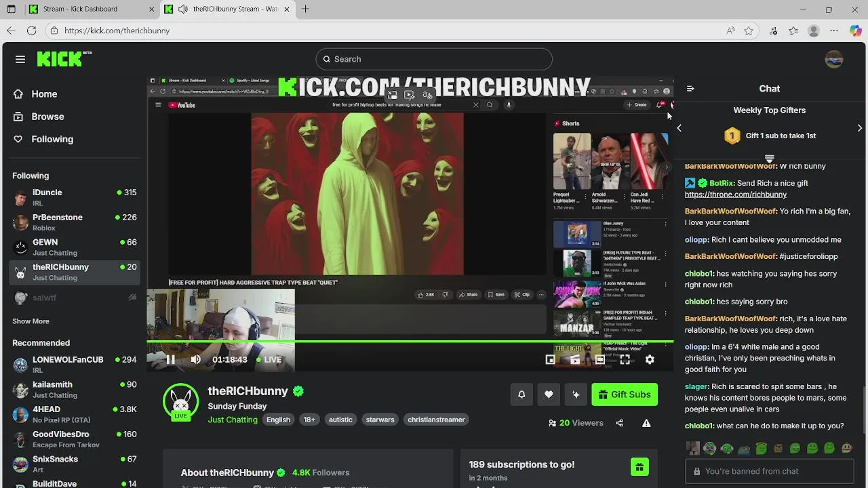
Task: Open LONEWOLFFanCUB recommended channel
Action: (x=75, y=365)
